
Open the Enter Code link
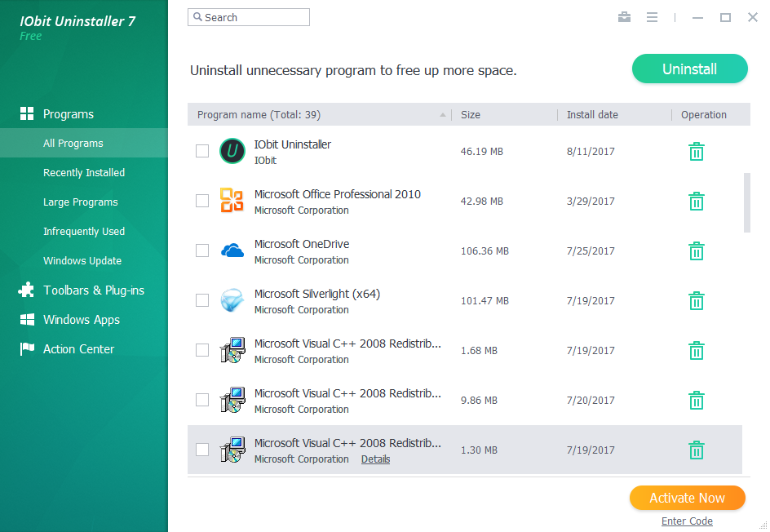[687, 521]
